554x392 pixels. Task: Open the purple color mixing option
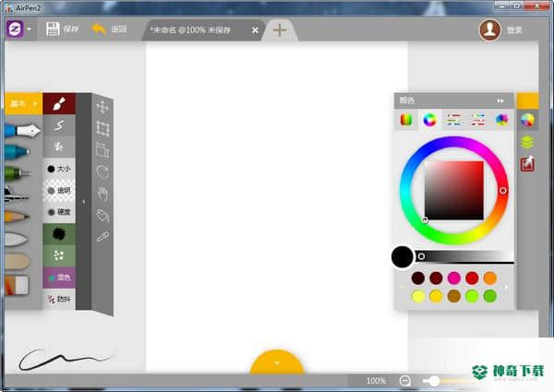tap(59, 278)
